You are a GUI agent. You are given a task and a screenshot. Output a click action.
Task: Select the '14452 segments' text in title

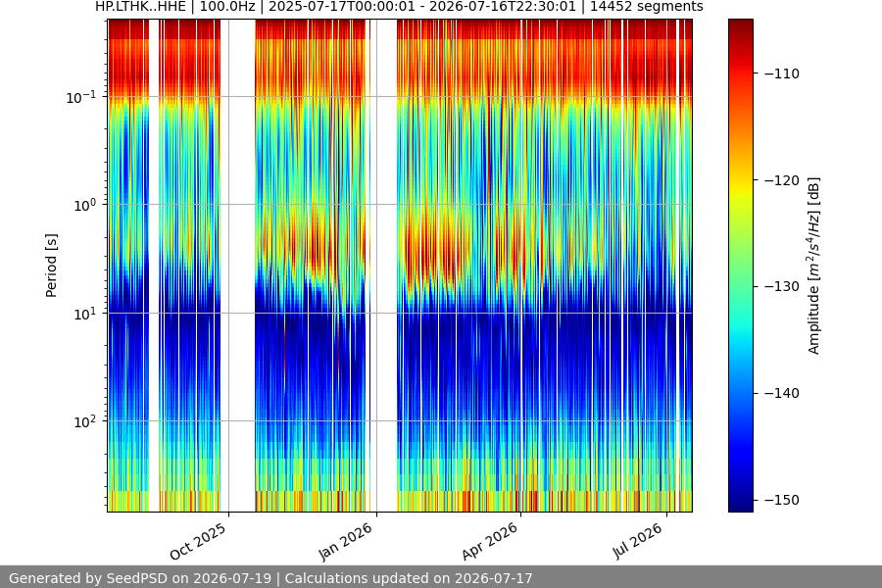[x=647, y=7]
